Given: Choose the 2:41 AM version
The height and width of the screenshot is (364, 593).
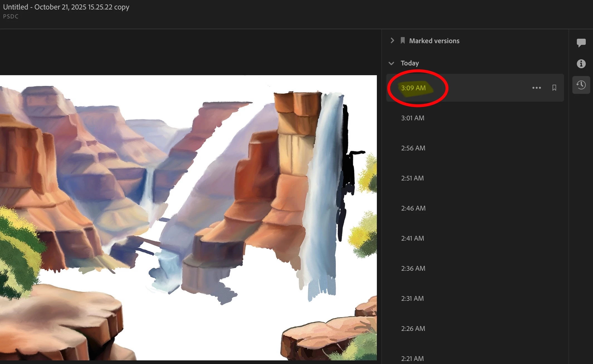Looking at the screenshot, I should coord(413,238).
